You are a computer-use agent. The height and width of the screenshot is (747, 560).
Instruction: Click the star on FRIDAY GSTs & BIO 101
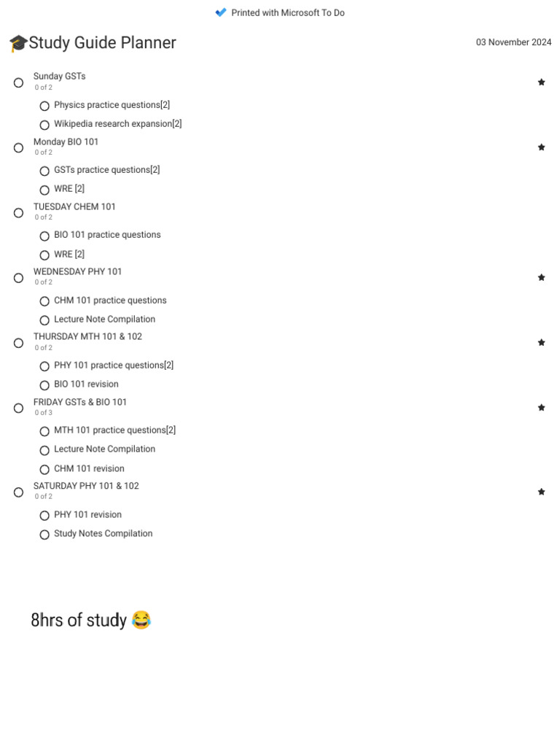[x=541, y=407]
